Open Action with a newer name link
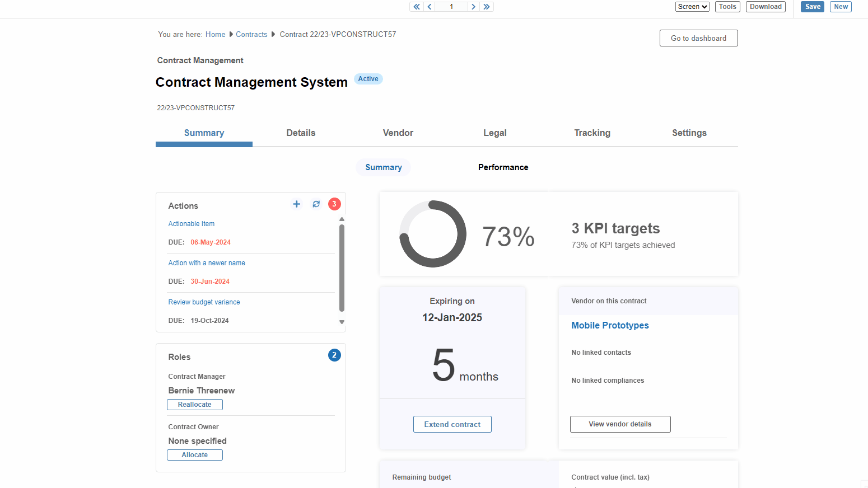Viewport: 868px width, 488px height. 207,263
